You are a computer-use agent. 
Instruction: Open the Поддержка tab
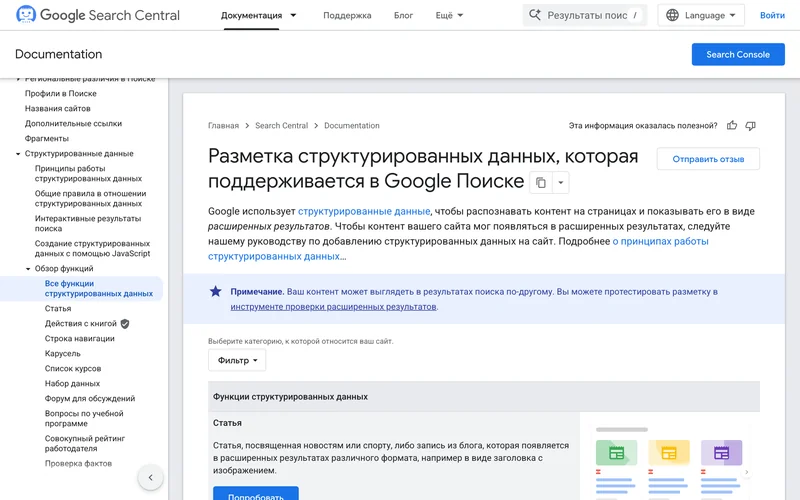coord(347,15)
